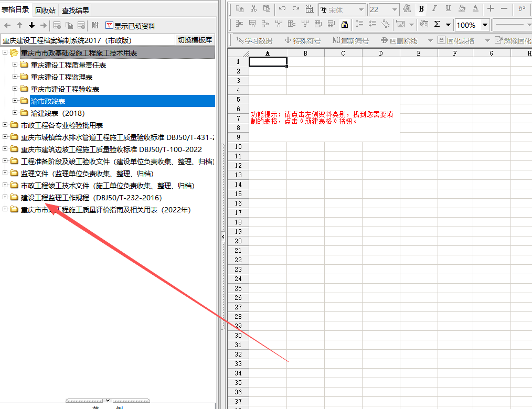The height and width of the screenshot is (409, 532).
Task: Expand 渝建竣表 (2018) folder
Action: (x=15, y=112)
